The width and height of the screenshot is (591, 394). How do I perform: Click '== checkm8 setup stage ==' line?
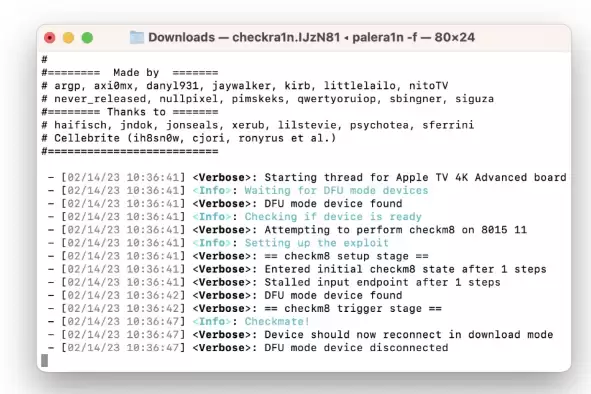point(346,256)
